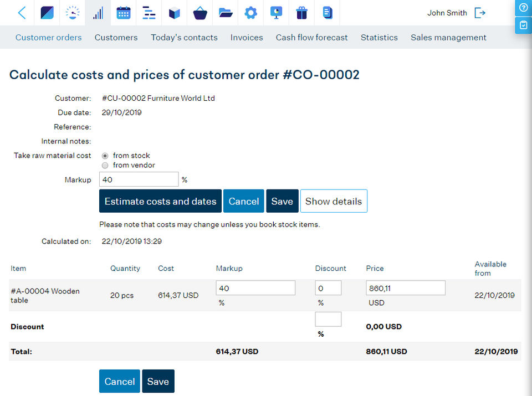Open the Gantt chart production icon
Screen dimensions: 532x396
(x=149, y=13)
